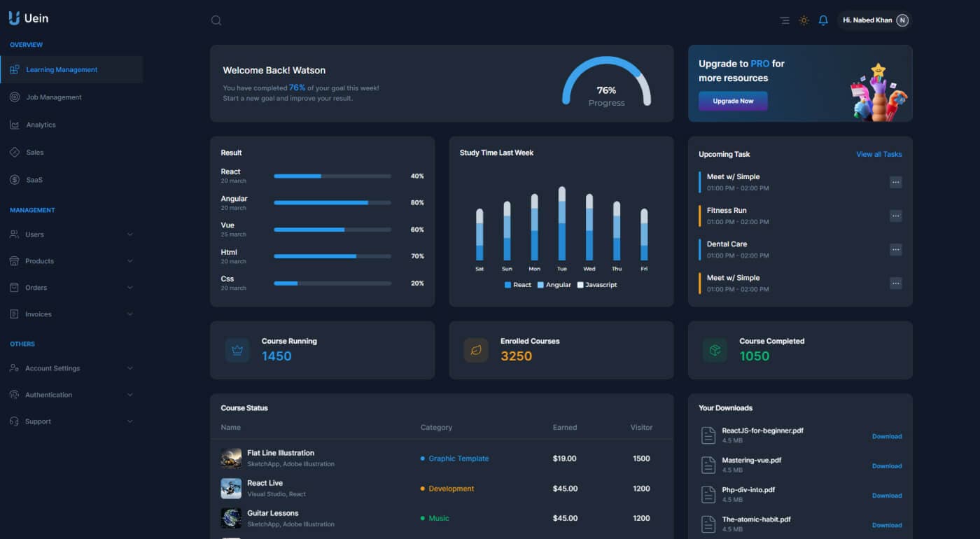Click the Angular result progress bar
The image size is (980, 539).
pos(332,202)
